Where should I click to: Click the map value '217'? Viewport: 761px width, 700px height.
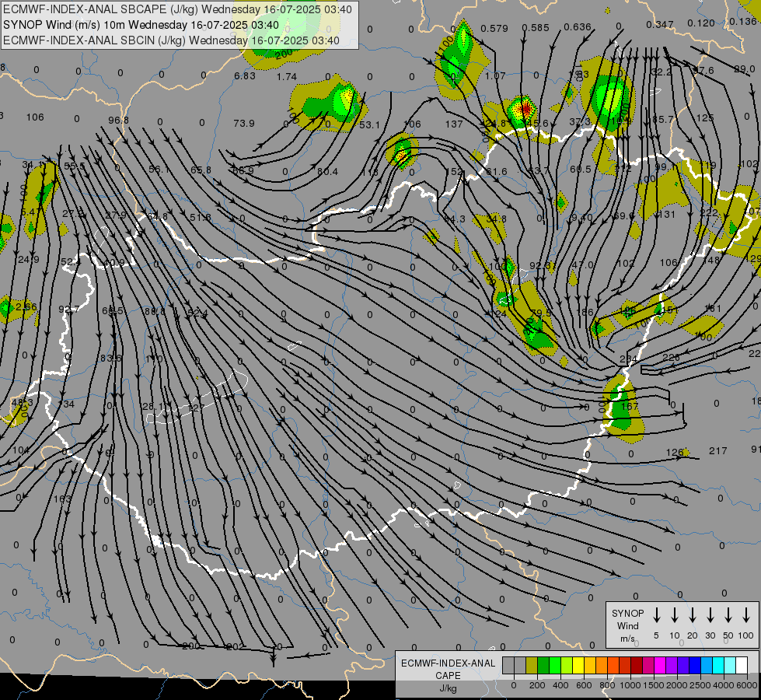pyautogui.click(x=717, y=451)
